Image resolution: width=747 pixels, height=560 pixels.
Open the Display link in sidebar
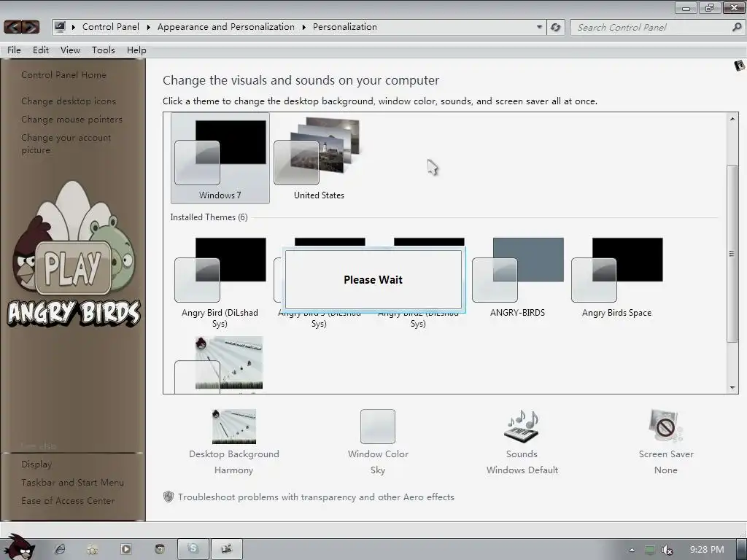click(36, 464)
